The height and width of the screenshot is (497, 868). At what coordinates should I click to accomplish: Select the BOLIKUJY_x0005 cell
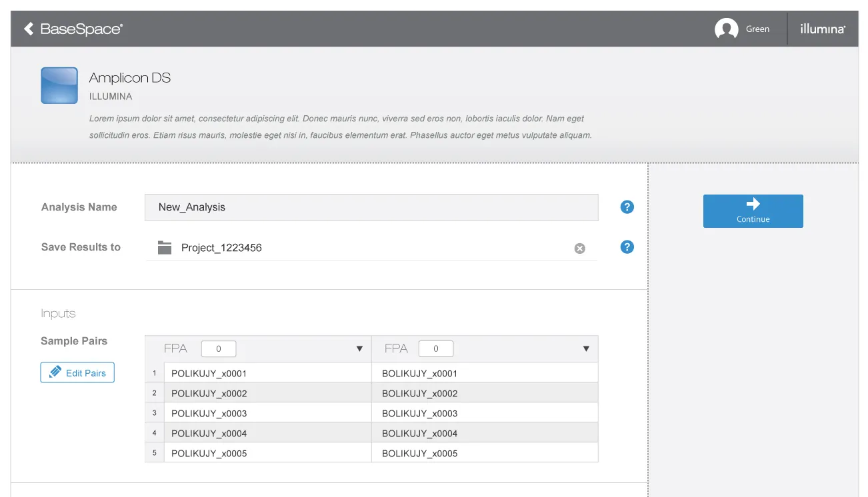click(485, 453)
